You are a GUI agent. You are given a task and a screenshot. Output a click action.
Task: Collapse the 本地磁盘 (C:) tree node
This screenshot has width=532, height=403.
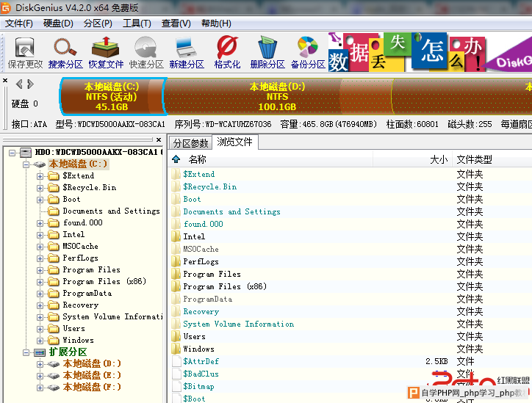(26, 164)
